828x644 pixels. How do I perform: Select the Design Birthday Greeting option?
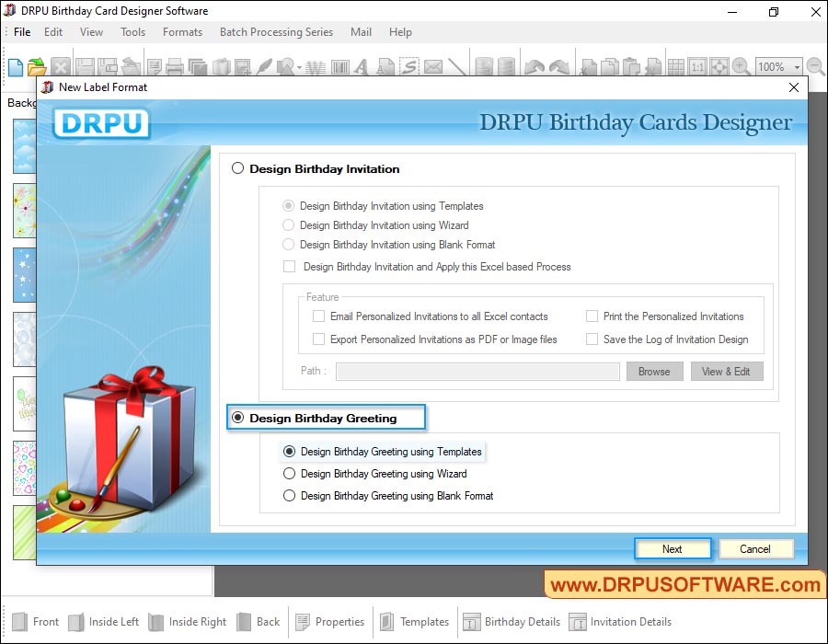click(x=237, y=418)
